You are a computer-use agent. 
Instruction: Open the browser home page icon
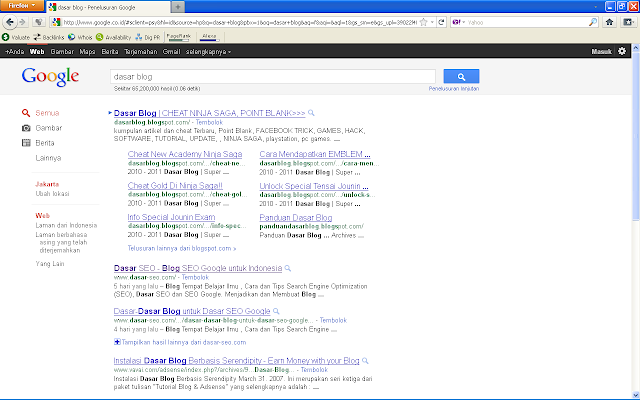pos(609,22)
